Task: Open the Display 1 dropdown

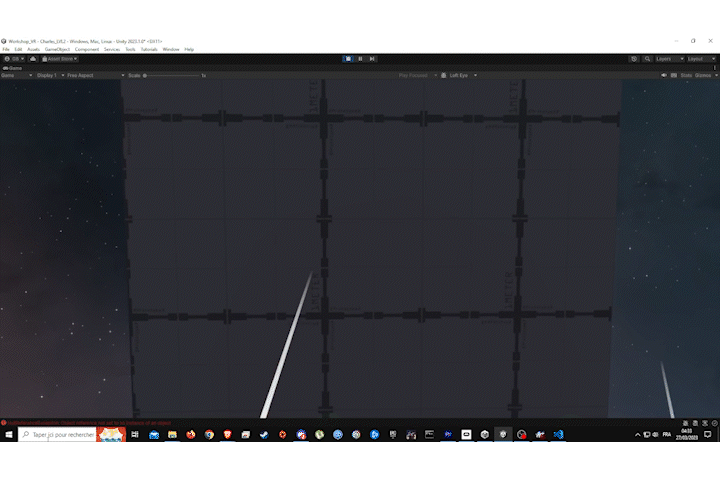Action: coord(49,75)
